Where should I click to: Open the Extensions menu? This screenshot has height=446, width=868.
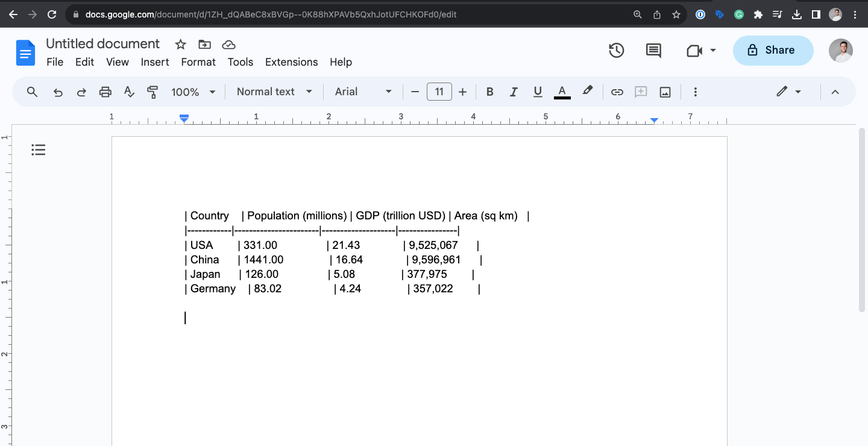click(291, 62)
